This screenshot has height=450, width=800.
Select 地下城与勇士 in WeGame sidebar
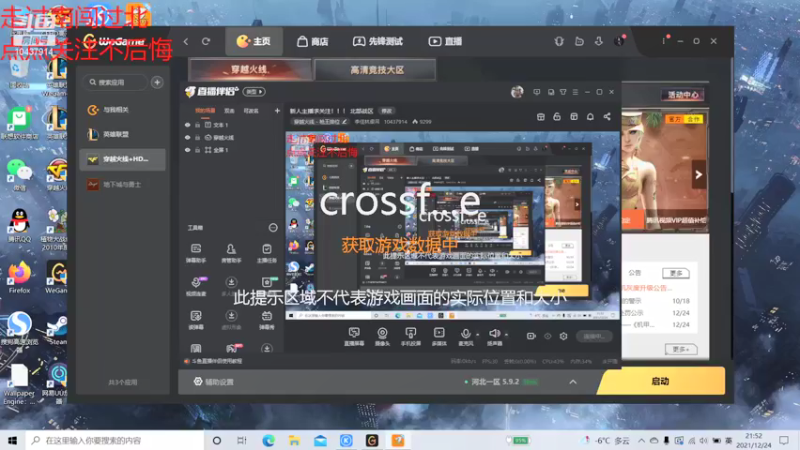[x=122, y=184]
